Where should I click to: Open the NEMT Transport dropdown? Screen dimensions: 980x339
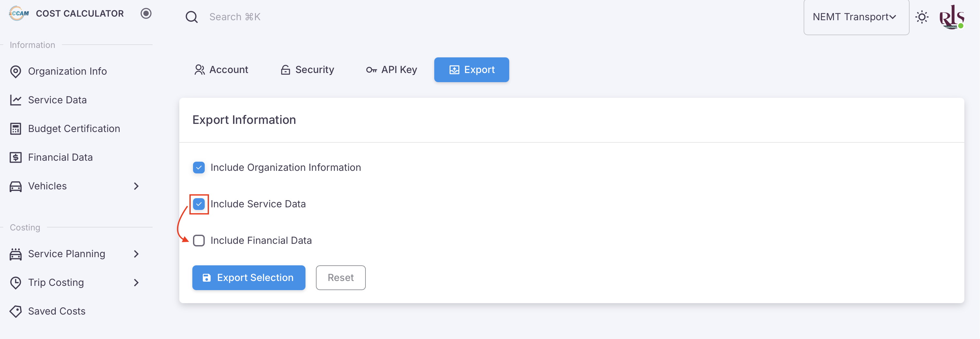pos(855,17)
